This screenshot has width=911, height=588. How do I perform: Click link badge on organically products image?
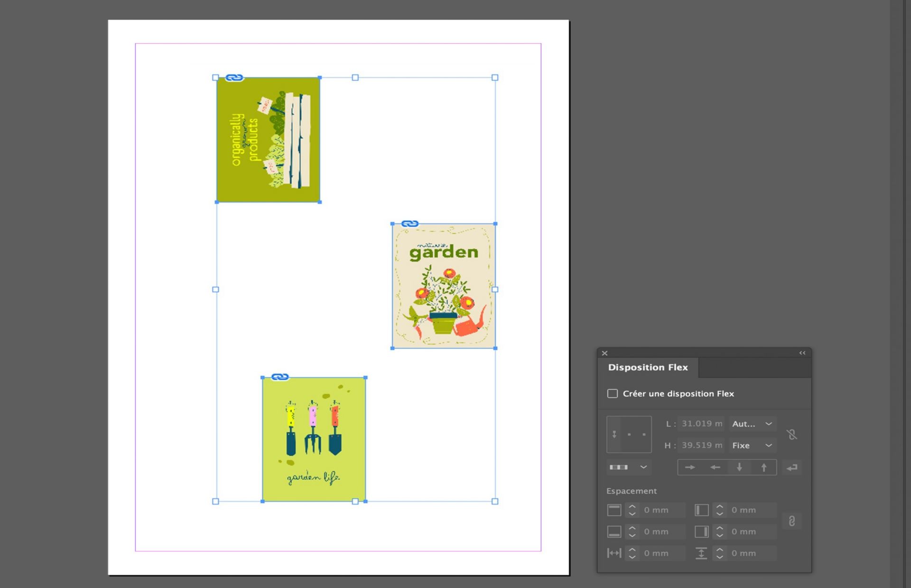(x=234, y=77)
